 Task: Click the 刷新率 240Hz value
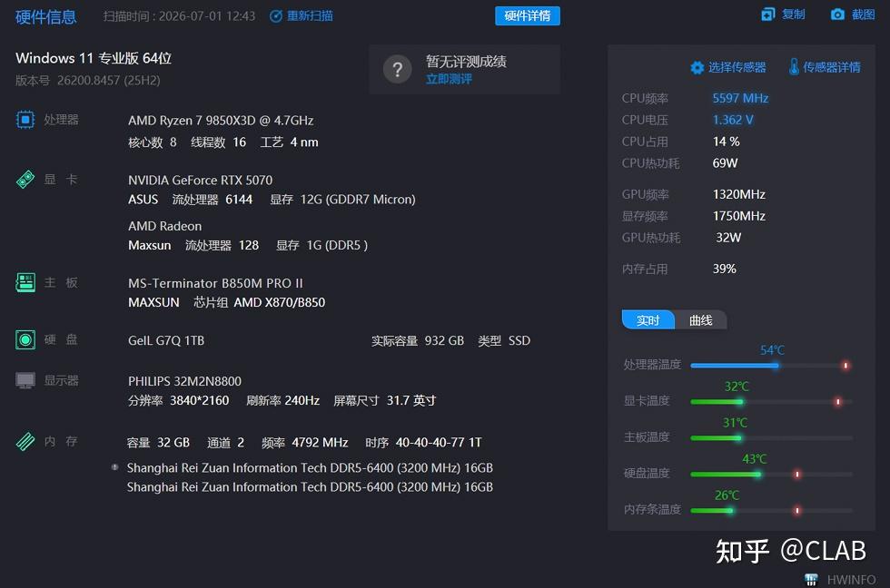click(282, 401)
